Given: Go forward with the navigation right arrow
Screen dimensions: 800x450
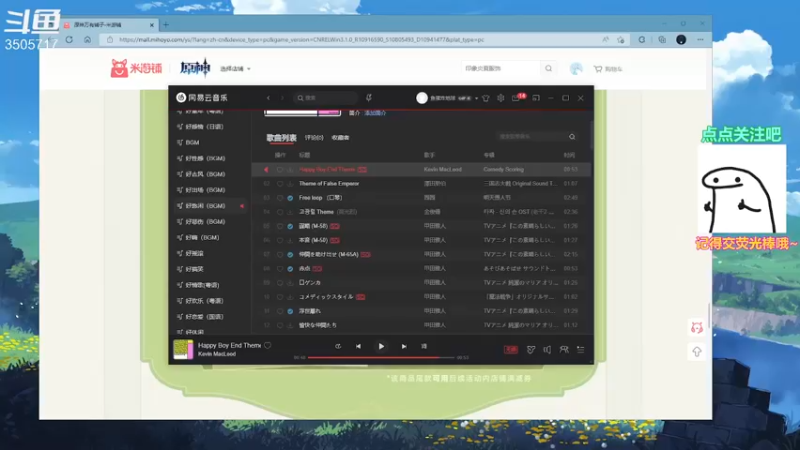Looking at the screenshot, I should click(282, 98).
